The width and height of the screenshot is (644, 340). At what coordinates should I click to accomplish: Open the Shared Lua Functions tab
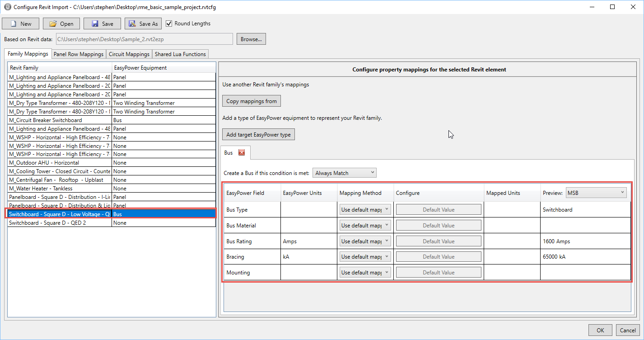180,54
